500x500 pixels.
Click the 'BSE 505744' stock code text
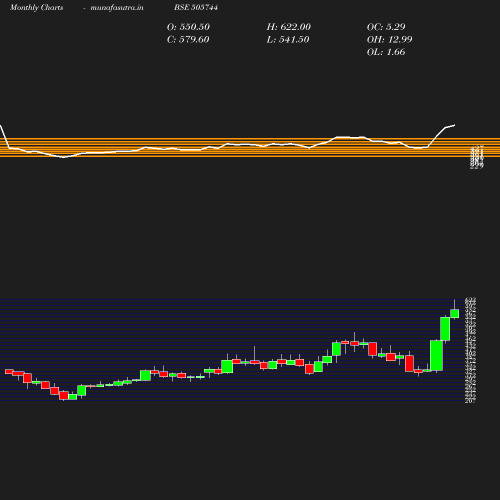tap(196, 7)
